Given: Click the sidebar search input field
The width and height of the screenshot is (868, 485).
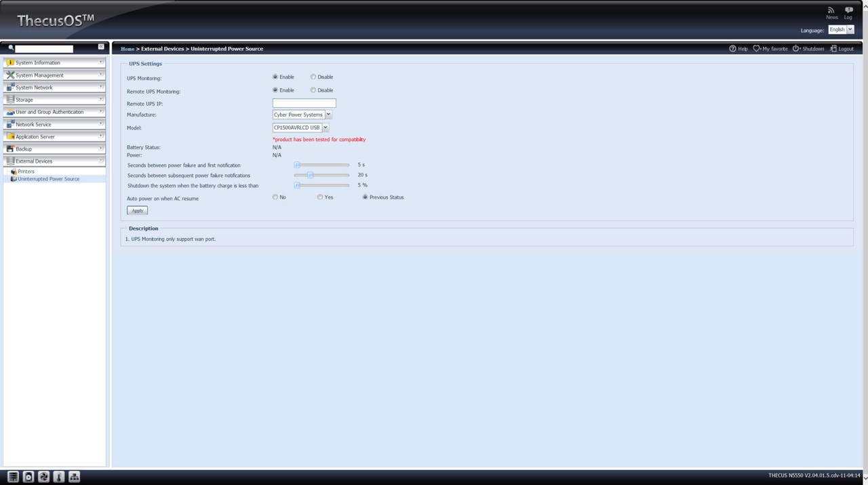Looking at the screenshot, I should (x=44, y=49).
